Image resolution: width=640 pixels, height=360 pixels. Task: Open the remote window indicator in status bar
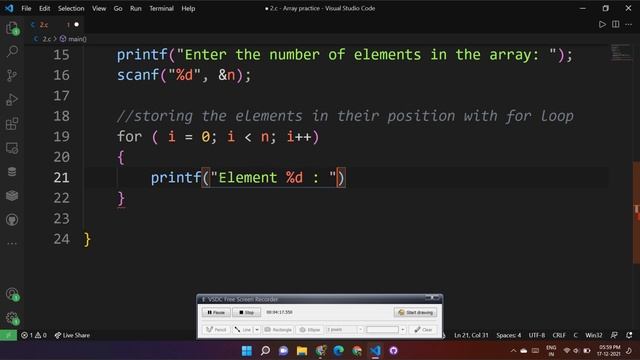8,335
